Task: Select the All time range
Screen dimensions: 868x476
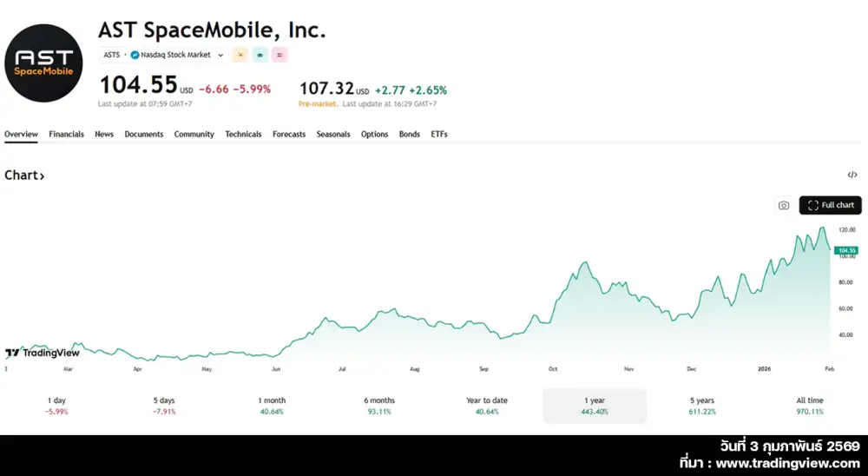Action: [x=809, y=406]
